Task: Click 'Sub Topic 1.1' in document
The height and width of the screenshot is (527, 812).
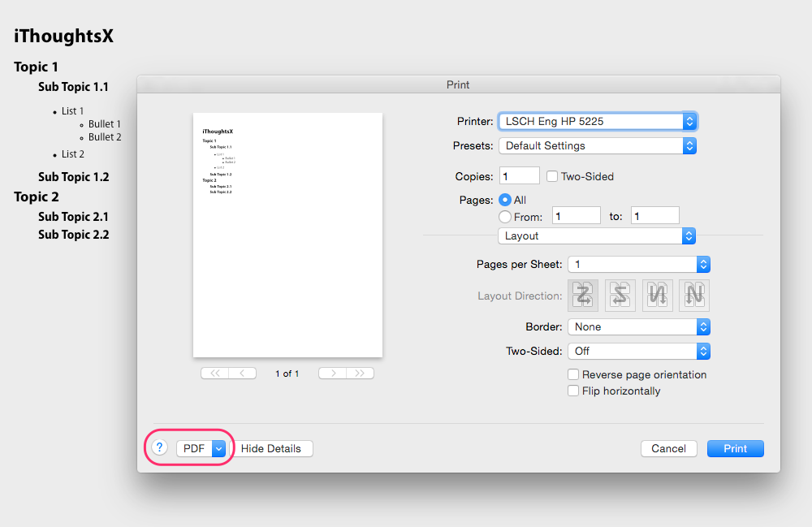Action: click(x=74, y=87)
